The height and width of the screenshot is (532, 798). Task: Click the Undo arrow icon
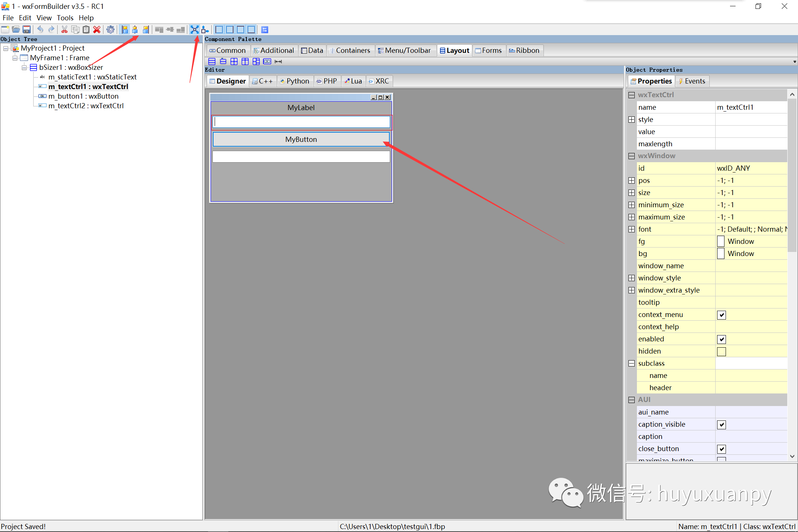(40, 30)
